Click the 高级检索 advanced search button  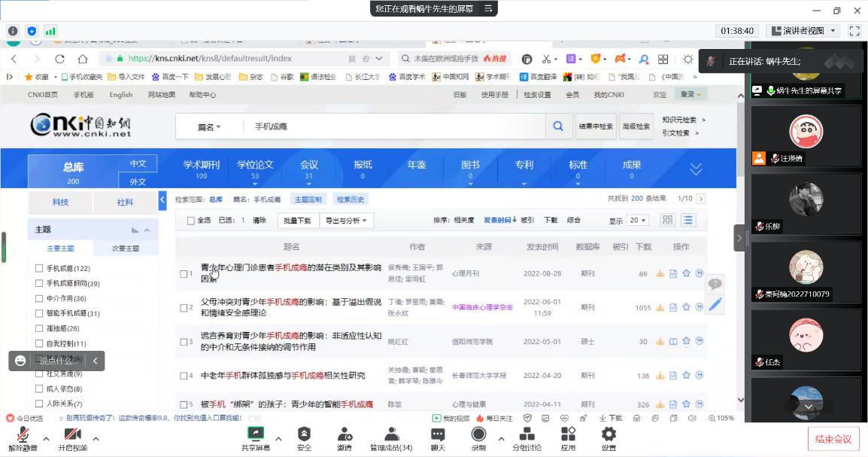(636, 126)
